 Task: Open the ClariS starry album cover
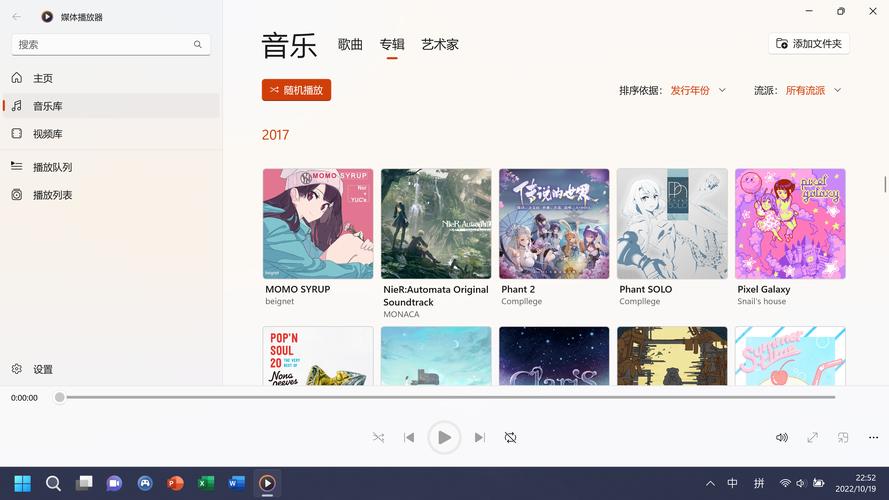pyautogui.click(x=554, y=356)
